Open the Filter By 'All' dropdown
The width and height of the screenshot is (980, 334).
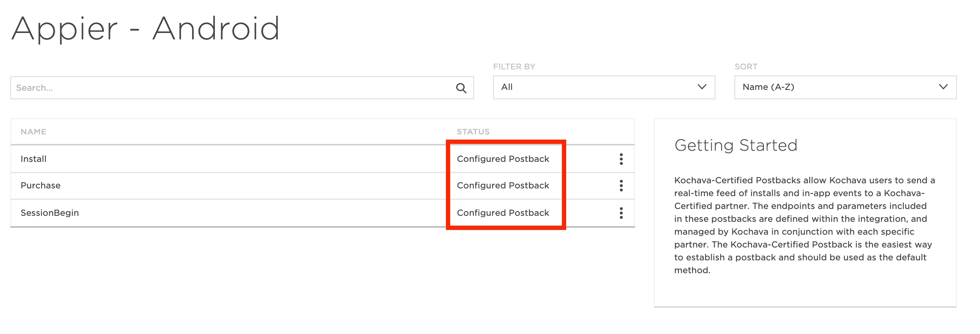point(603,87)
